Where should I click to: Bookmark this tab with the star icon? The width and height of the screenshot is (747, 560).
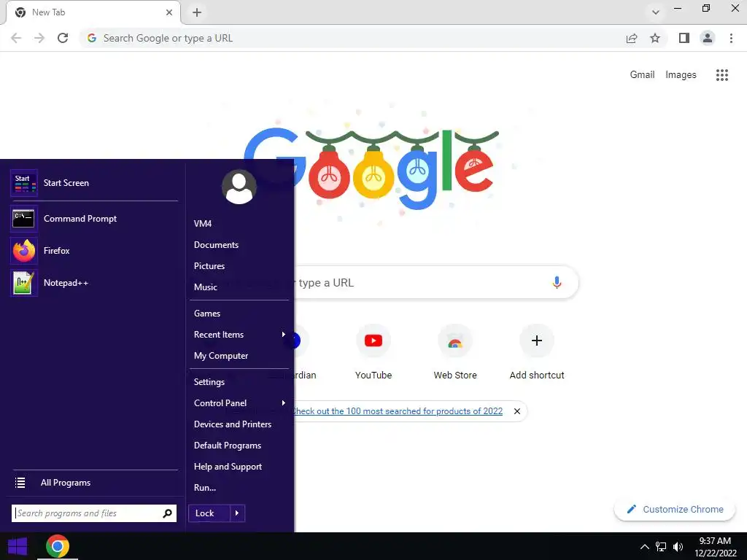coord(655,38)
